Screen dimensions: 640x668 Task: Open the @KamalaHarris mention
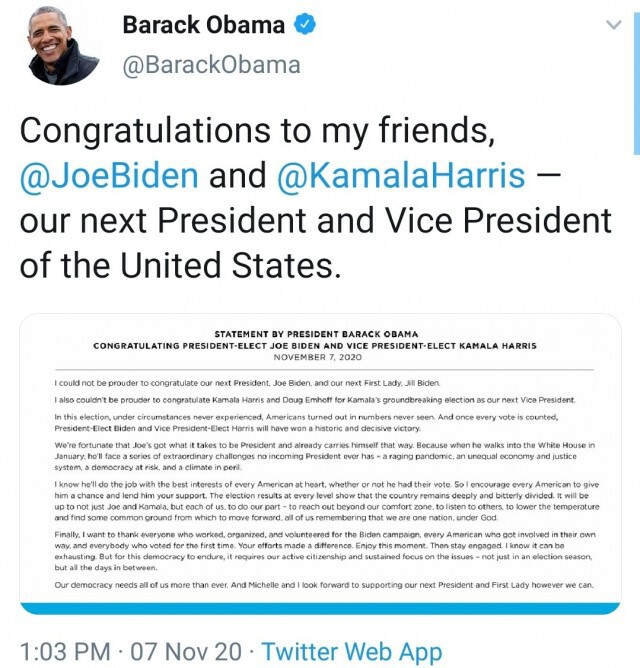[401, 175]
